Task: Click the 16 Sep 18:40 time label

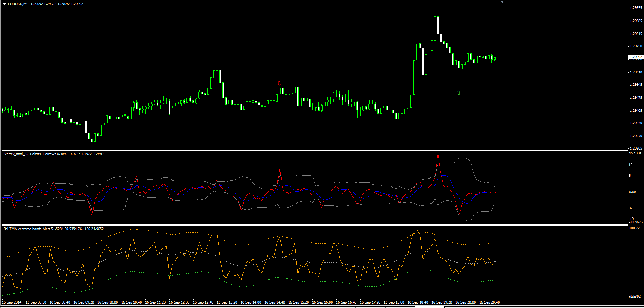Action: (x=418, y=302)
